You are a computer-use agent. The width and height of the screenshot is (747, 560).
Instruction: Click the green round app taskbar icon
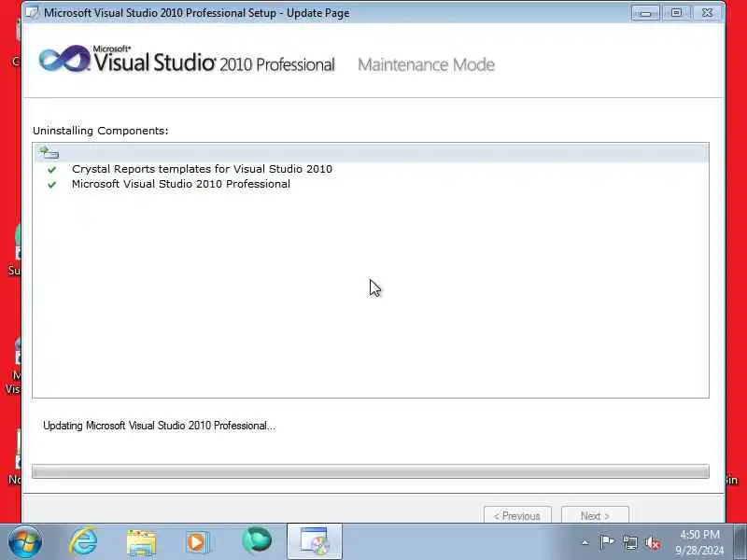pyautogui.click(x=256, y=541)
